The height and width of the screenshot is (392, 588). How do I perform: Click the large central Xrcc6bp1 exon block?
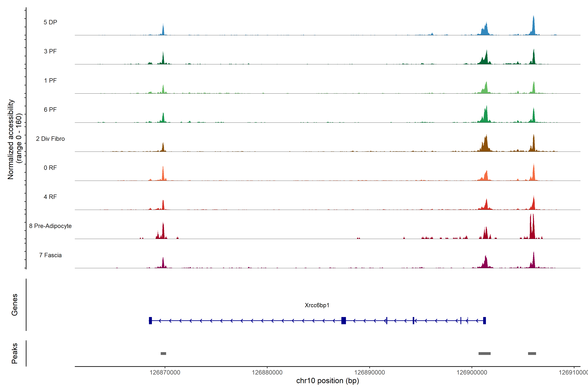point(343,320)
